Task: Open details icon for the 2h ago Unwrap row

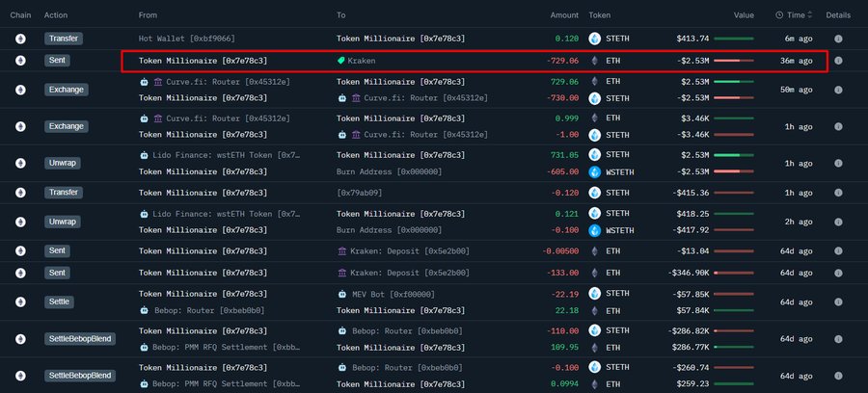Action: point(838,222)
